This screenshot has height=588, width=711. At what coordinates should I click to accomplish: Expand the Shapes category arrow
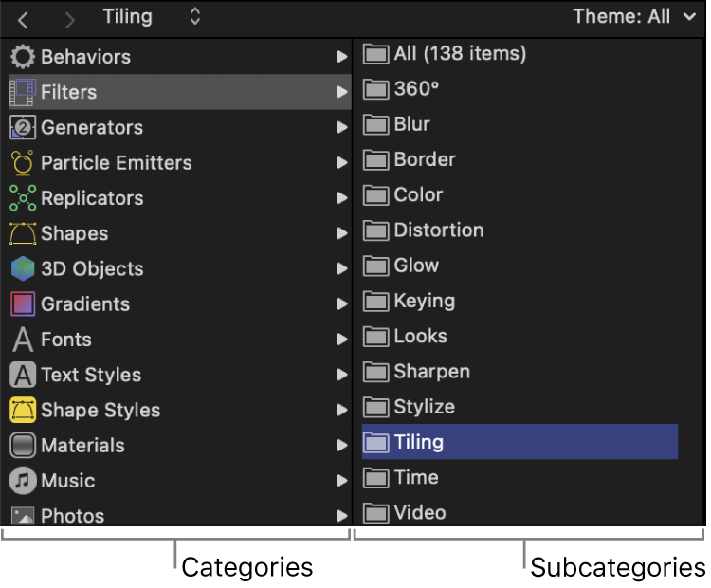coord(342,234)
